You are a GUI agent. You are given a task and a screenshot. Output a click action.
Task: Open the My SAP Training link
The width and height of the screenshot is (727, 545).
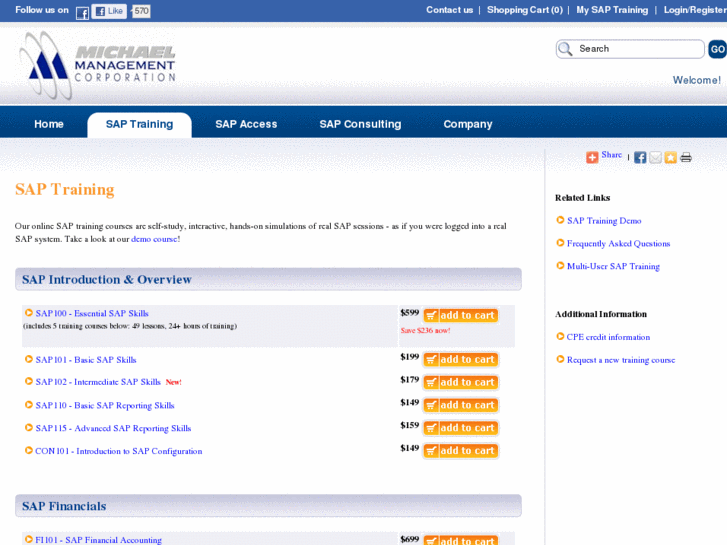coord(612,10)
